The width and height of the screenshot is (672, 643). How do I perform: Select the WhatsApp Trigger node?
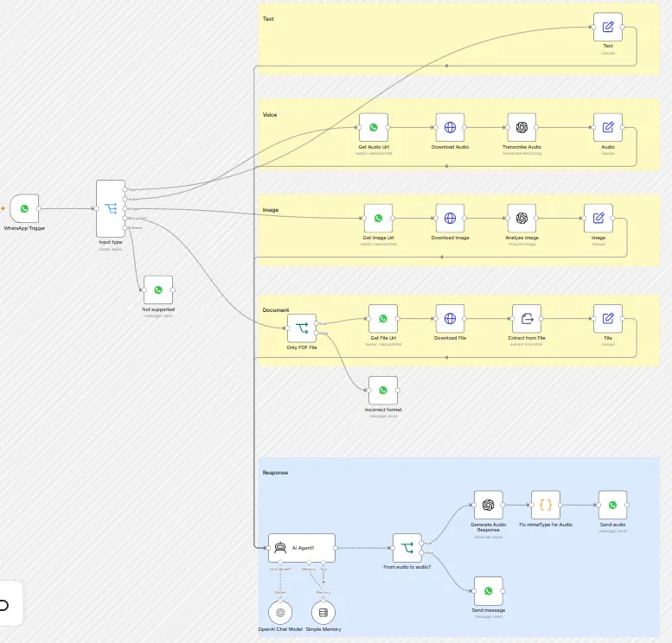pyautogui.click(x=24, y=208)
